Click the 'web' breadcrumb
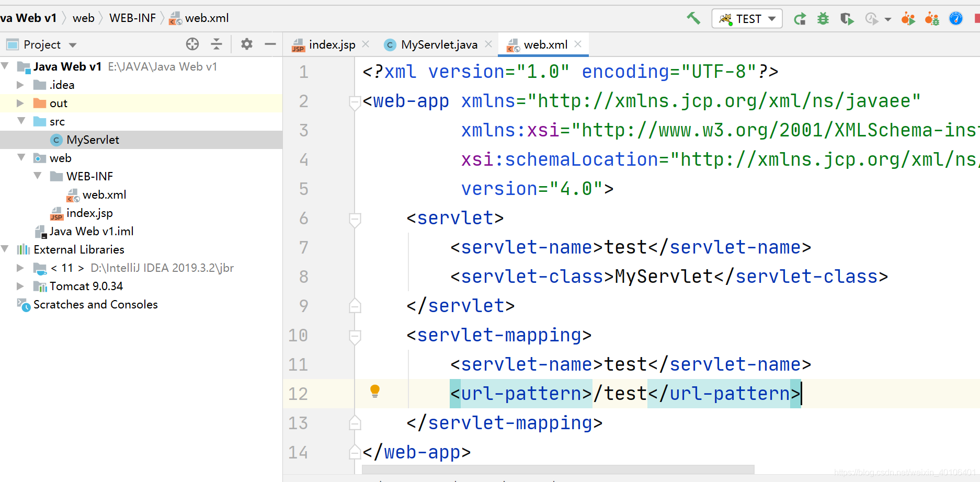 (84, 18)
